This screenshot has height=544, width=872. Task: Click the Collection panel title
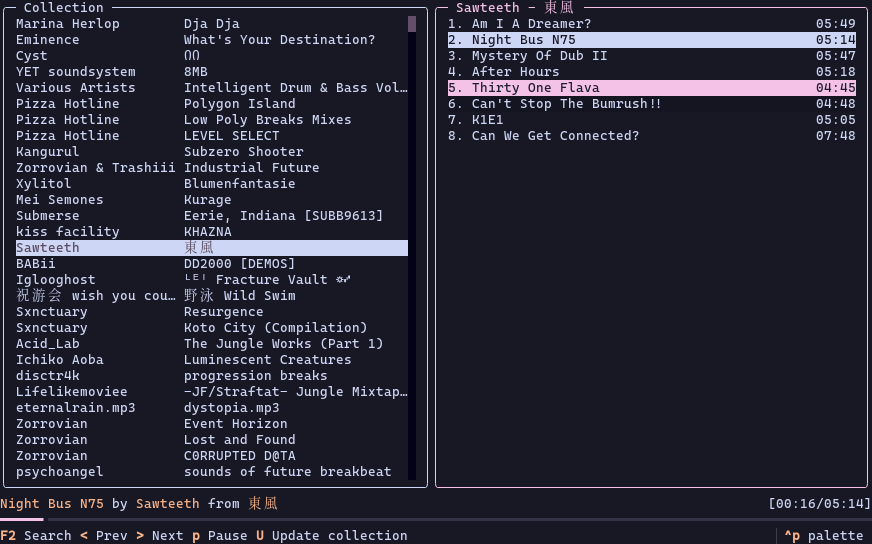[63, 8]
